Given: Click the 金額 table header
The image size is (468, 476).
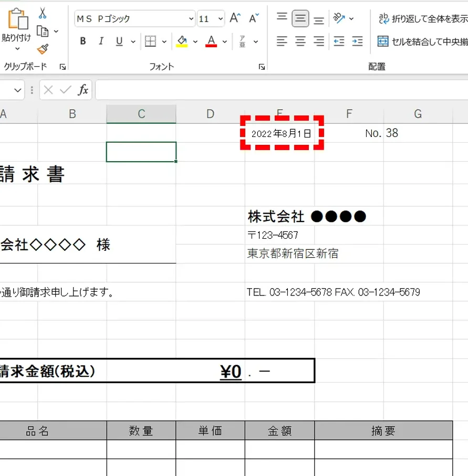Looking at the screenshot, I should (x=279, y=431).
